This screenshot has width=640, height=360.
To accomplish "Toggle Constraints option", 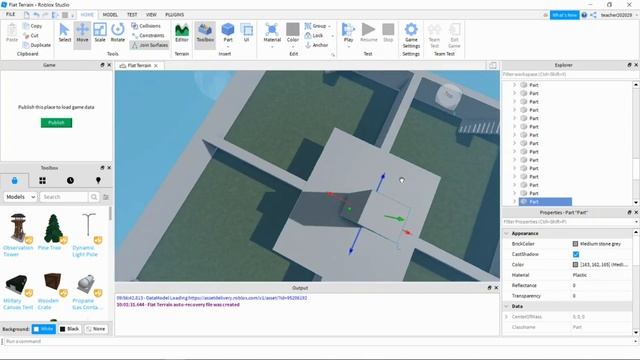I will coord(148,36).
